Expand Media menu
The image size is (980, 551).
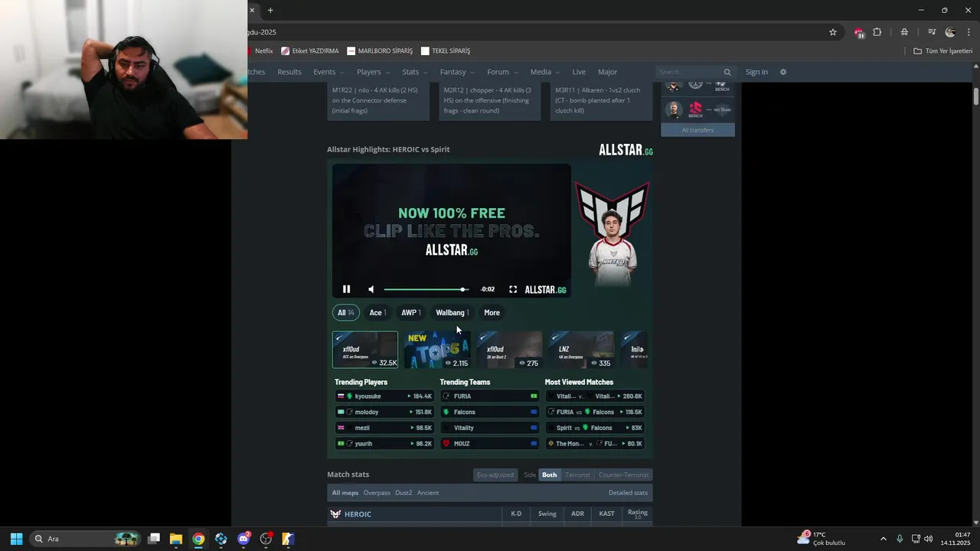pos(545,72)
